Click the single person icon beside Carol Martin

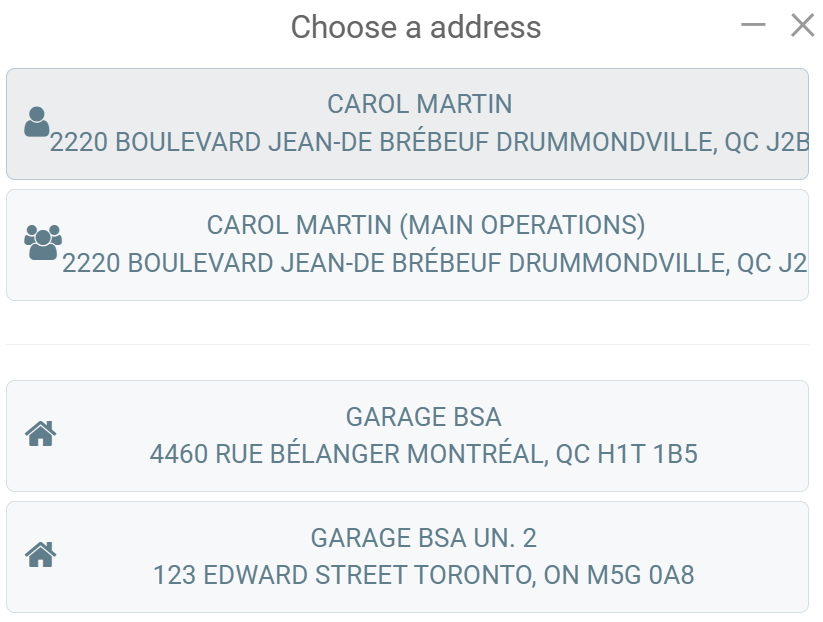[x=37, y=122]
